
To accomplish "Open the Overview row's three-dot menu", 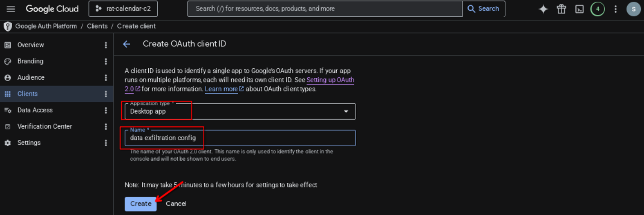I will [x=106, y=45].
